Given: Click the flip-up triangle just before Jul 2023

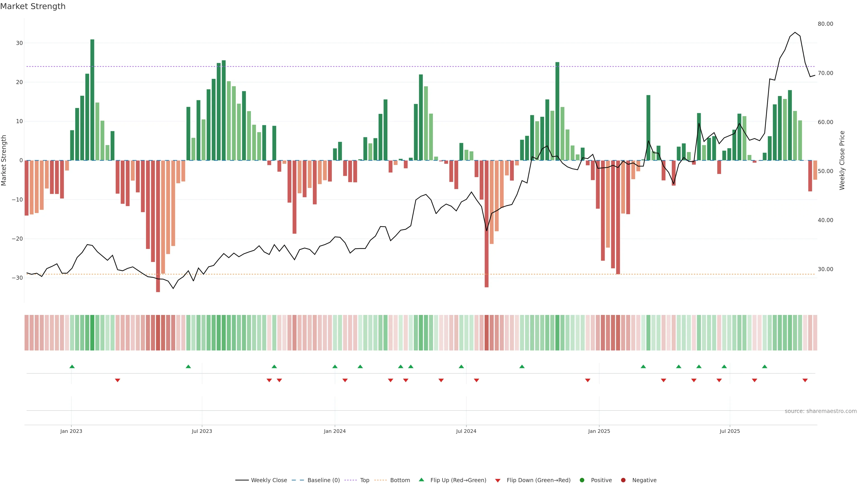Looking at the screenshot, I should 188,366.
